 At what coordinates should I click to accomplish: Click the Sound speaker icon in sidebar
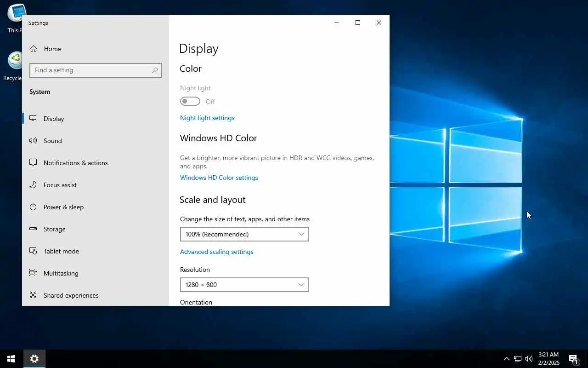33,140
